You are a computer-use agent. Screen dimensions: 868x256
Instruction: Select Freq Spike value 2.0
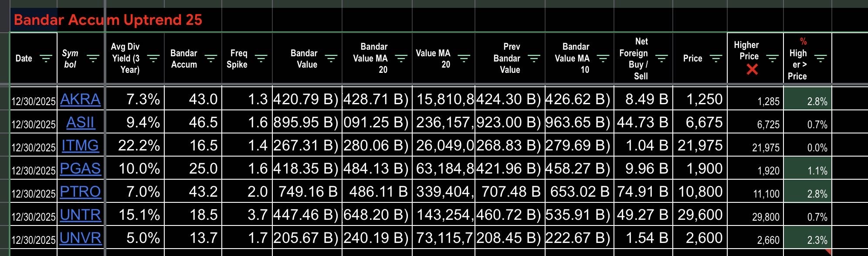coord(247,191)
